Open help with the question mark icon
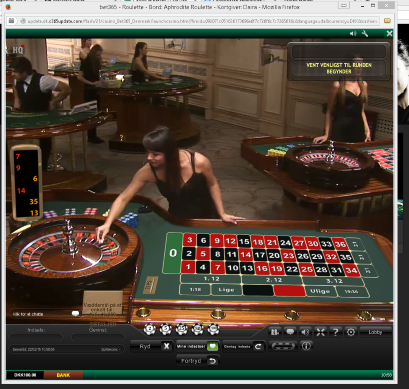Viewport: 409px width, 389px height. 335,332
